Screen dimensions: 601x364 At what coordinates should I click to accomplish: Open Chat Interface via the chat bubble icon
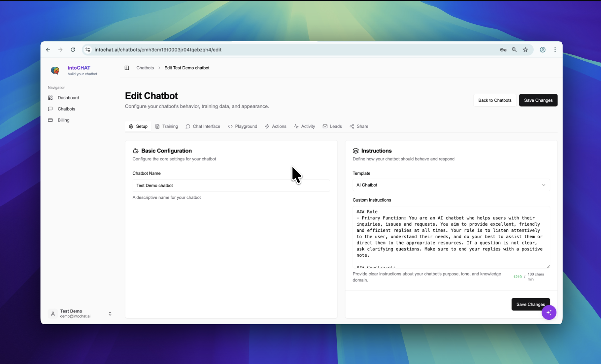(188, 126)
